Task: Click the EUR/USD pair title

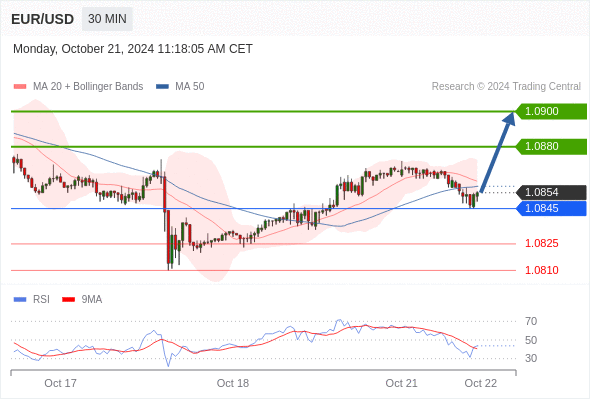Action: 43,19
